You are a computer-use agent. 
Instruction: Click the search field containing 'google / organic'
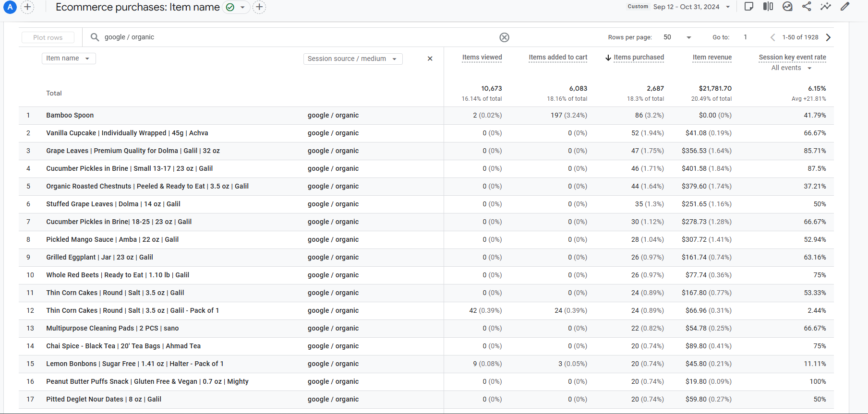(x=298, y=37)
